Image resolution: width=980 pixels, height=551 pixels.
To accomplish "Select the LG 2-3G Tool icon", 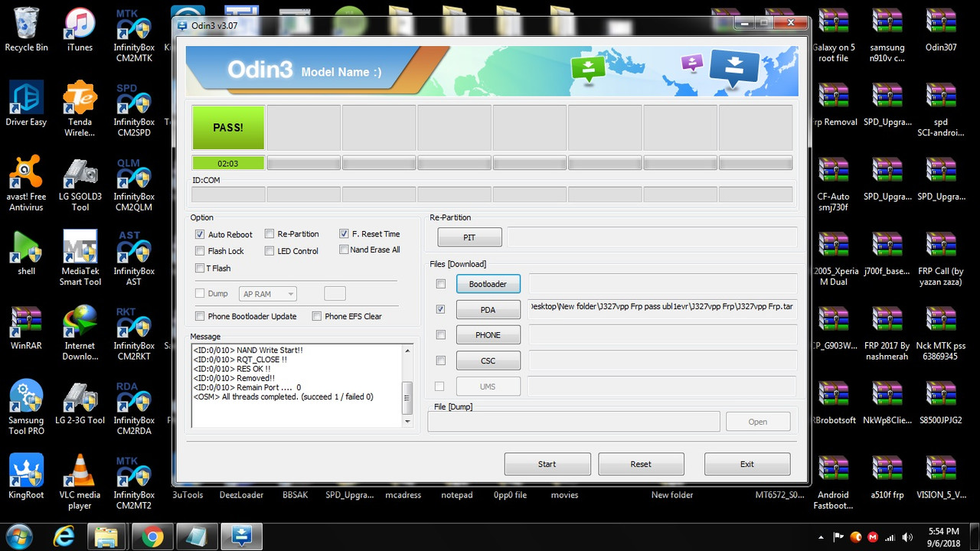I will coord(80,403).
